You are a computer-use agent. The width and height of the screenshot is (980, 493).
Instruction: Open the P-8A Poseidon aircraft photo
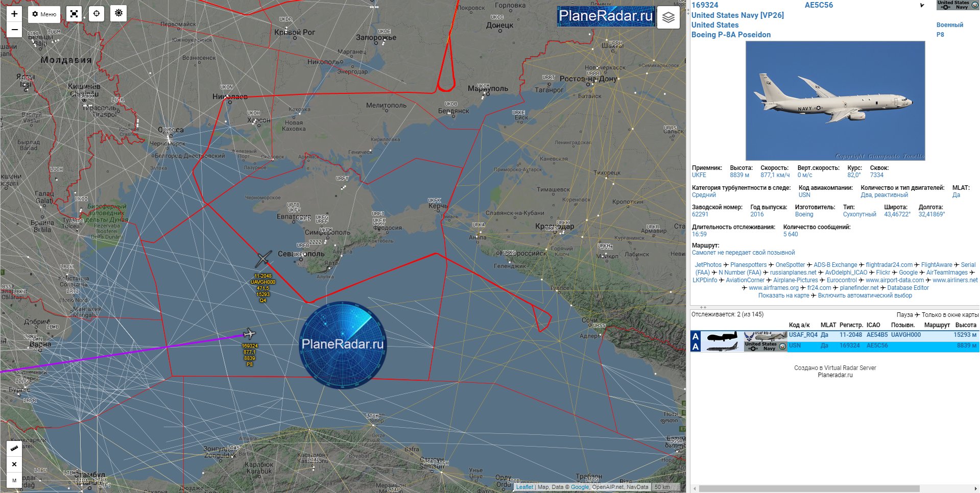[x=835, y=101]
